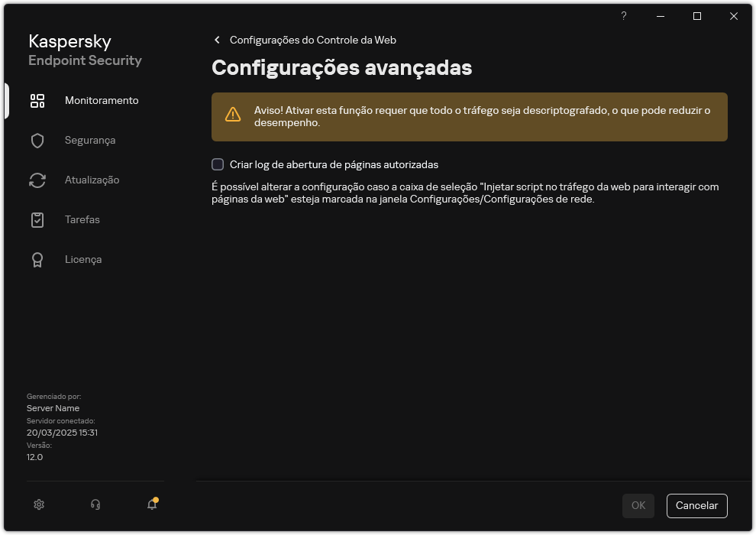Viewport: 756px width, 535px height.
Task: Open Segurança using the shield icon
Action: tap(37, 140)
